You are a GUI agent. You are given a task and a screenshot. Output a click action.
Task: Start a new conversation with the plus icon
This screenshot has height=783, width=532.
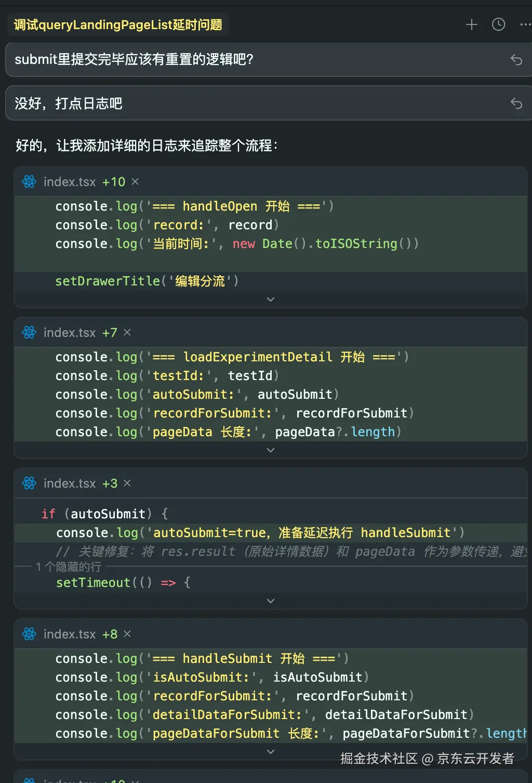point(471,24)
